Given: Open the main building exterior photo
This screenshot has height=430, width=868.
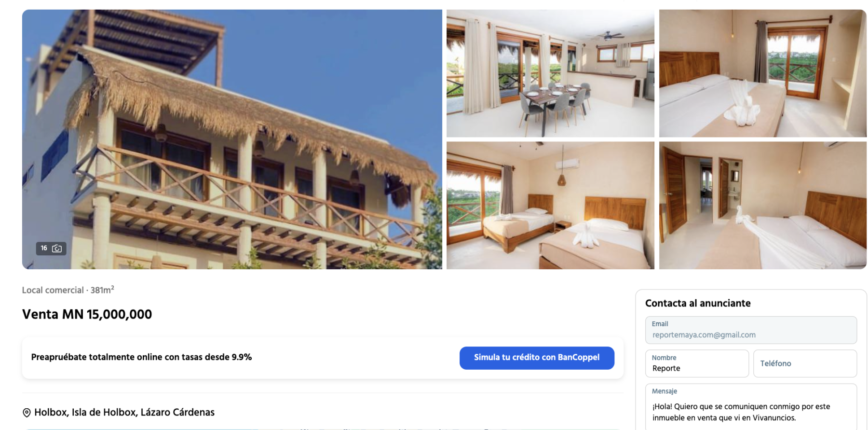Looking at the screenshot, I should [x=232, y=139].
